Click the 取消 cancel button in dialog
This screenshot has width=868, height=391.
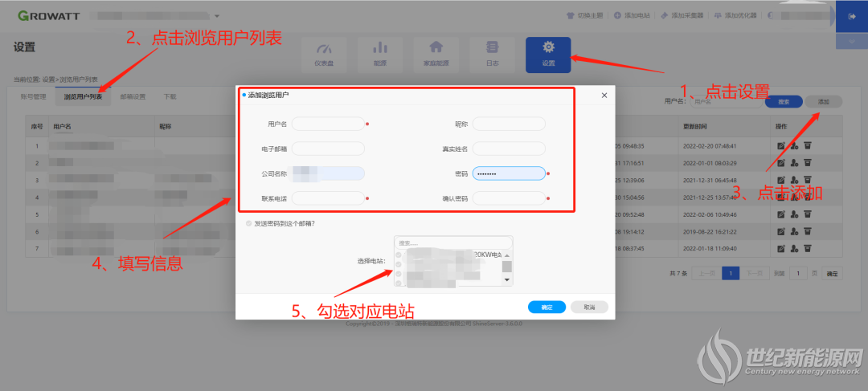[589, 307]
